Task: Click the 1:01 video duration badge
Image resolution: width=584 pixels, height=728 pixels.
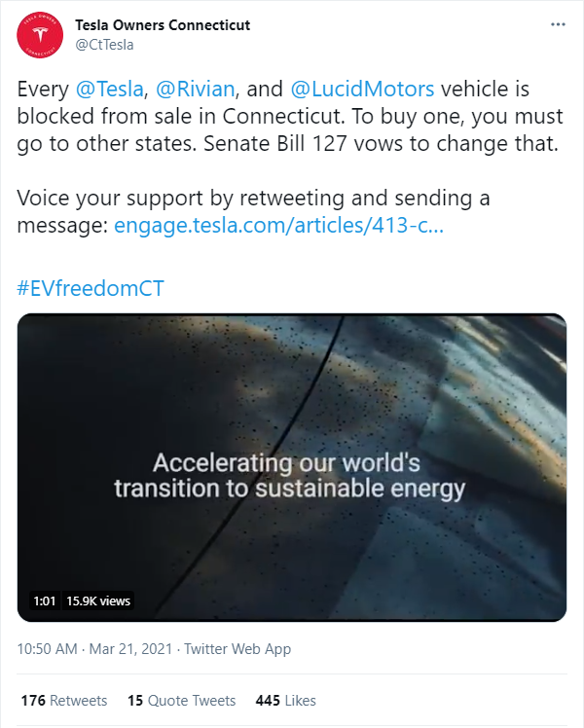Action: (x=45, y=601)
